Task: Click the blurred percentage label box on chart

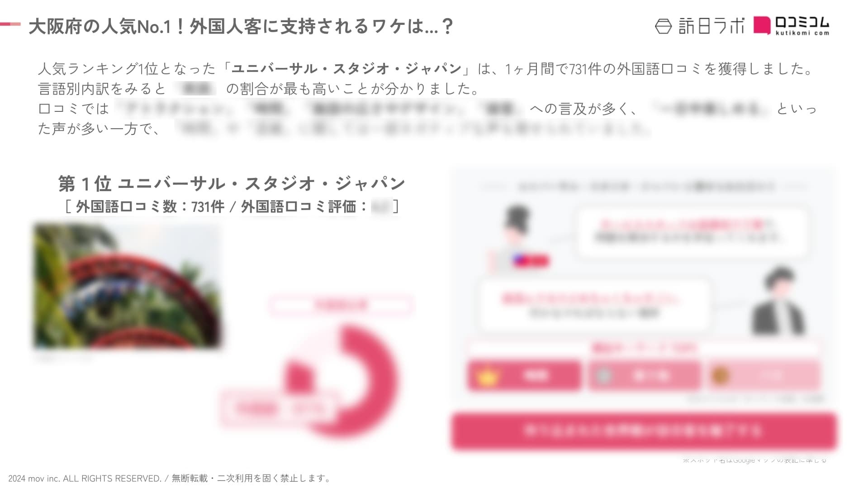Action: click(278, 409)
